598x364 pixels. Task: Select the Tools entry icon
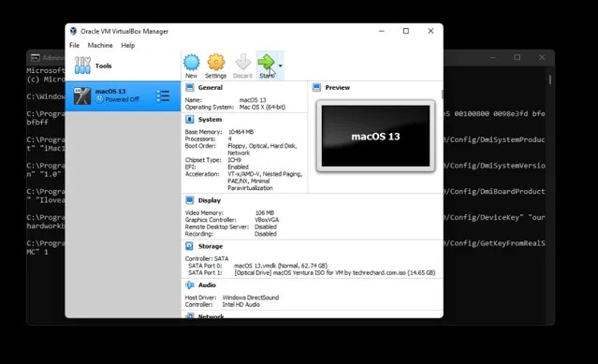click(82, 66)
